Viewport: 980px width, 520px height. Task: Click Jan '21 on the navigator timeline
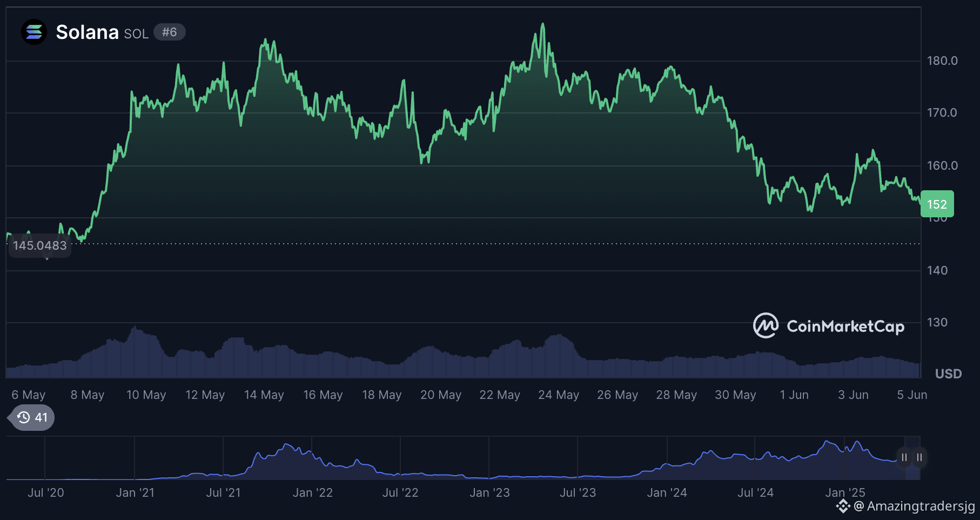coord(135,492)
